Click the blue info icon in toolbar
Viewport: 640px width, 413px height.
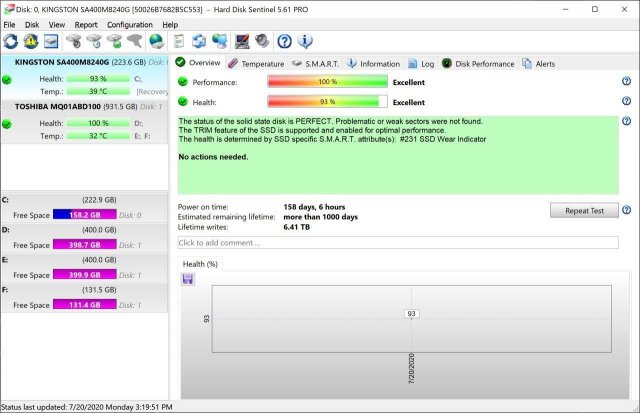pos(306,41)
